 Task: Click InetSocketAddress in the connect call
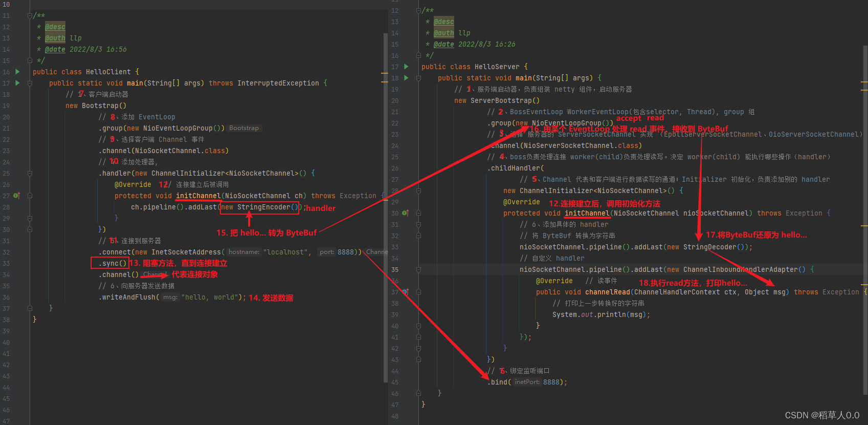point(186,252)
